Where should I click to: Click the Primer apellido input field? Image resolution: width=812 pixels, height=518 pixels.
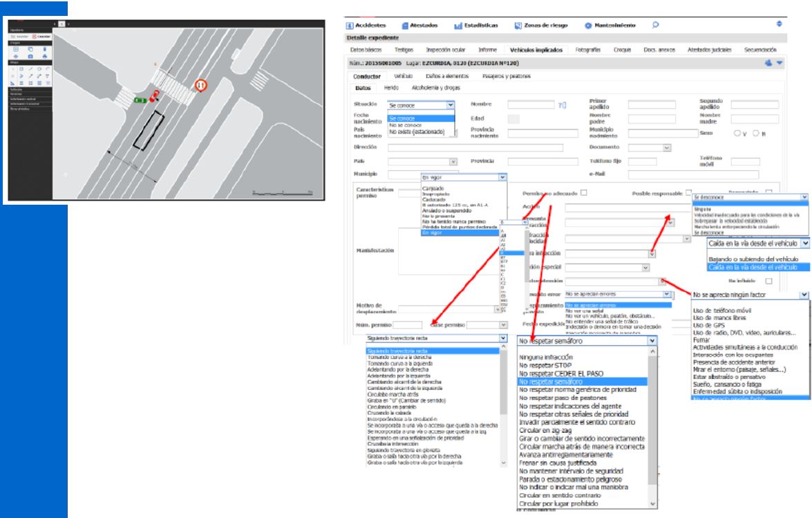[x=652, y=104]
